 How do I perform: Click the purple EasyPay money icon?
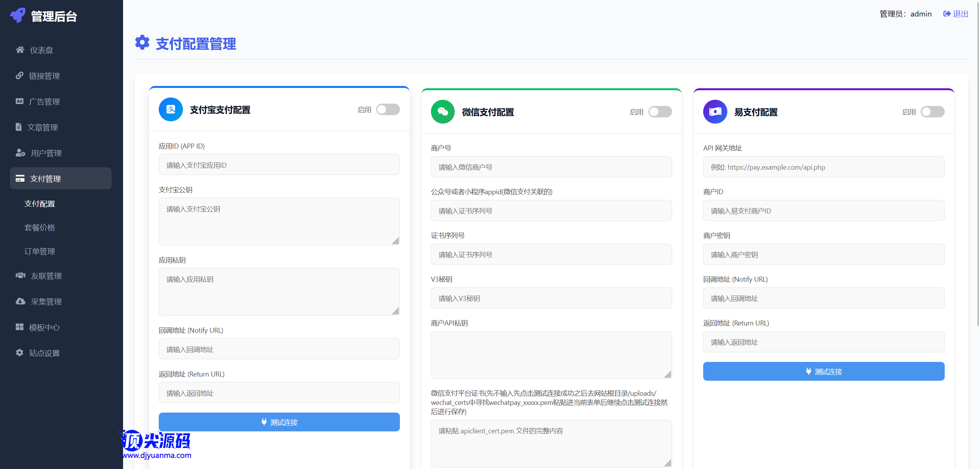pos(715,112)
